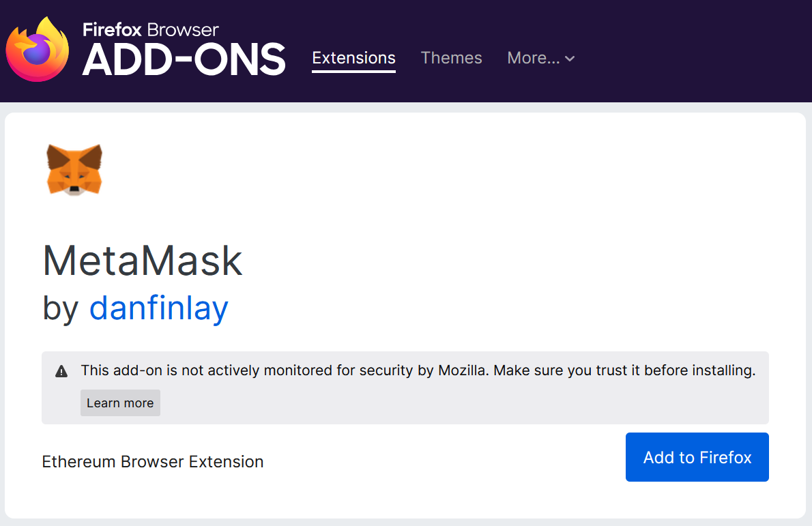This screenshot has width=812, height=526.
Task: Click the fox logo thumbnail of MetaMask
Action: click(74, 169)
